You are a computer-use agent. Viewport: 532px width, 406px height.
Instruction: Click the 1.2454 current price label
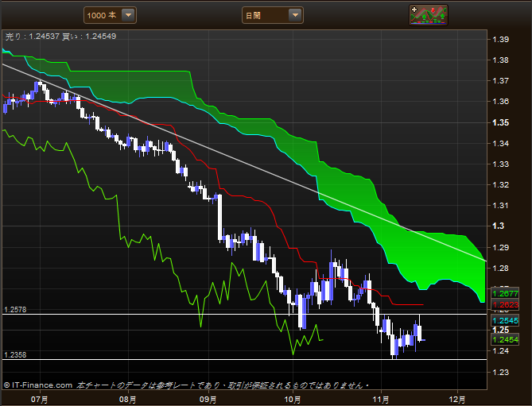point(505,339)
